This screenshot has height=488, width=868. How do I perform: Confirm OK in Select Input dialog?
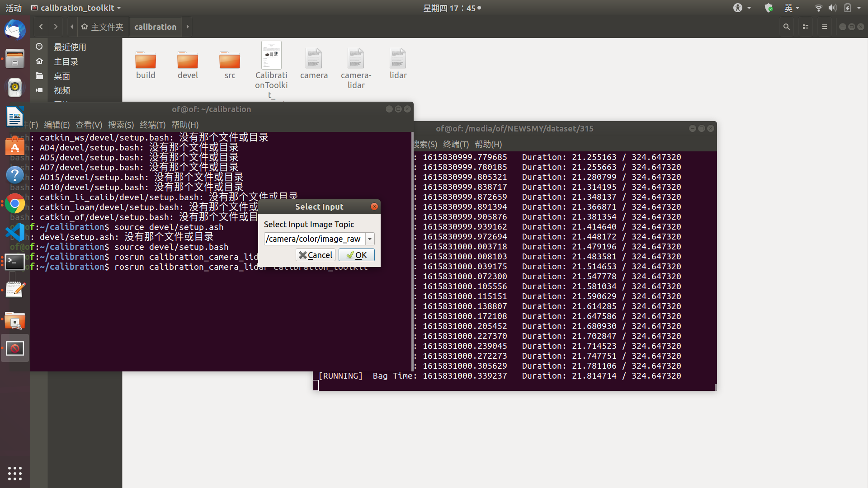[356, 255]
